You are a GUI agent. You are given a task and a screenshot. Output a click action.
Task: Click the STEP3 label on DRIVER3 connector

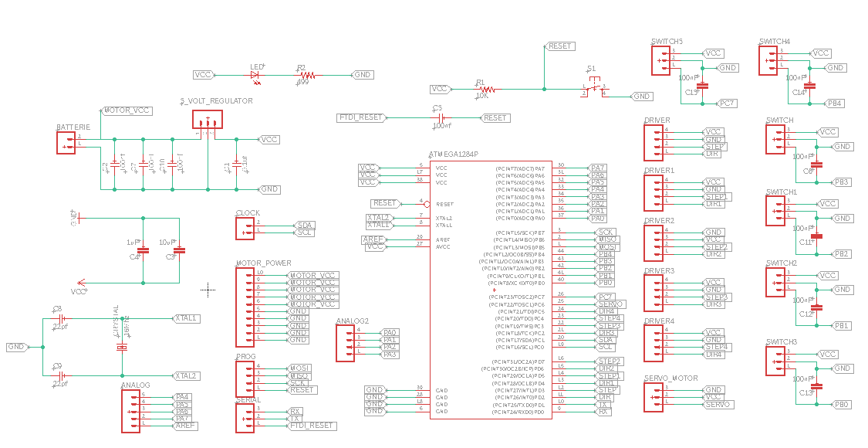coord(717,297)
